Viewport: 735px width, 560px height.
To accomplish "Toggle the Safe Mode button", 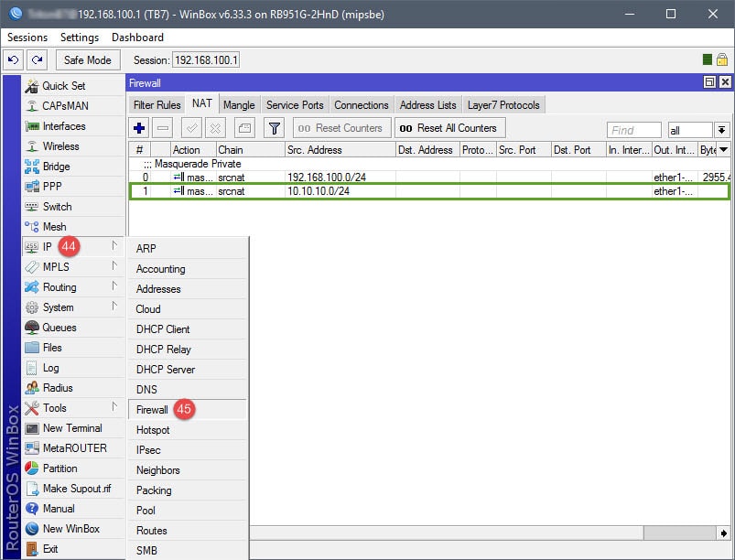I will [88, 60].
